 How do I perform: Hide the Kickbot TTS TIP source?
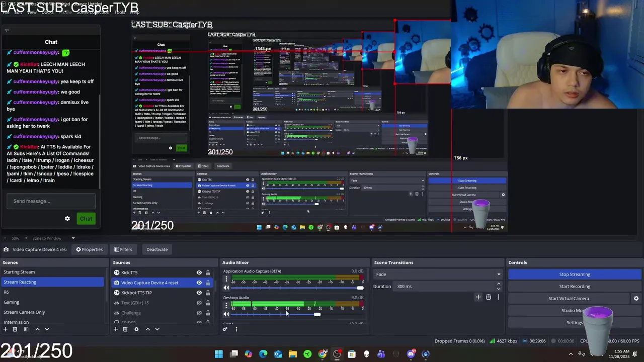point(199,293)
